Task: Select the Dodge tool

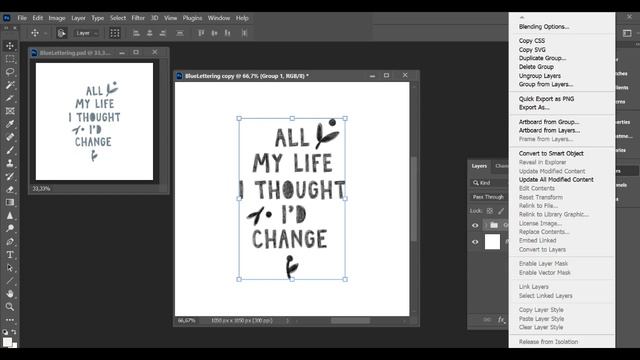Action: tap(10, 229)
